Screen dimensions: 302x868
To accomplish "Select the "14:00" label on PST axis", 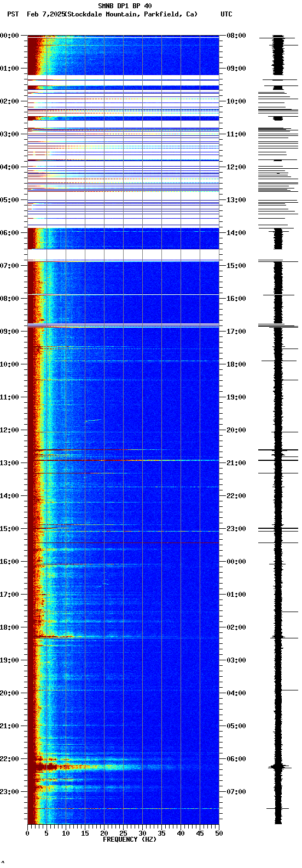I will [9, 496].
